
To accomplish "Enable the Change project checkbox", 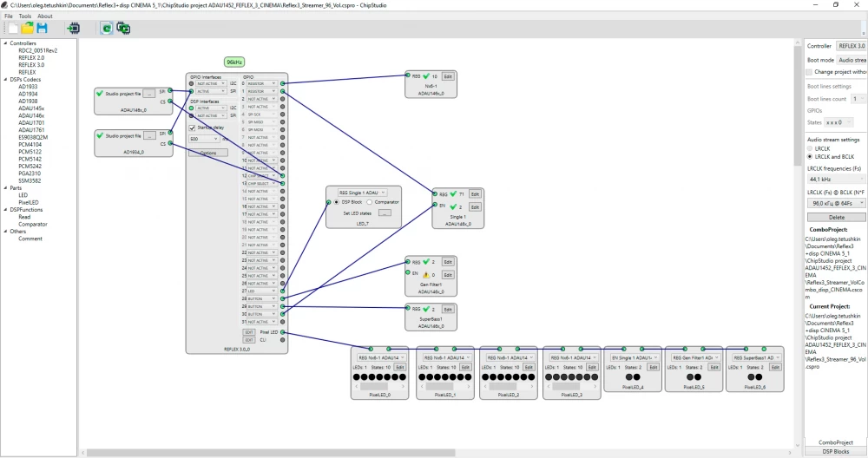I will tap(810, 72).
